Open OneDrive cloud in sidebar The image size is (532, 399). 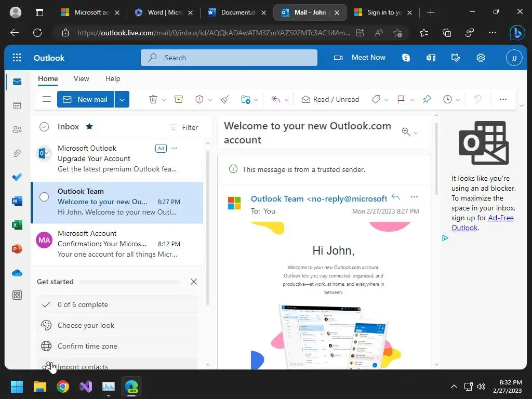coord(17,273)
